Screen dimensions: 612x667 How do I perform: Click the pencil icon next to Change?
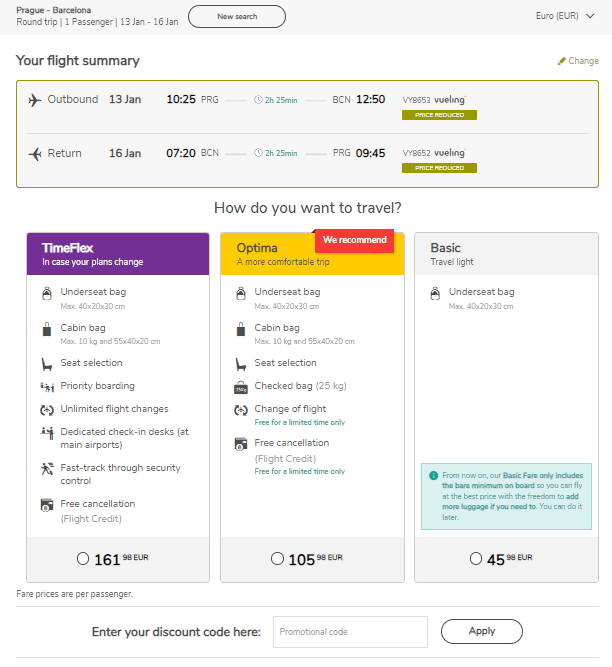coord(561,61)
